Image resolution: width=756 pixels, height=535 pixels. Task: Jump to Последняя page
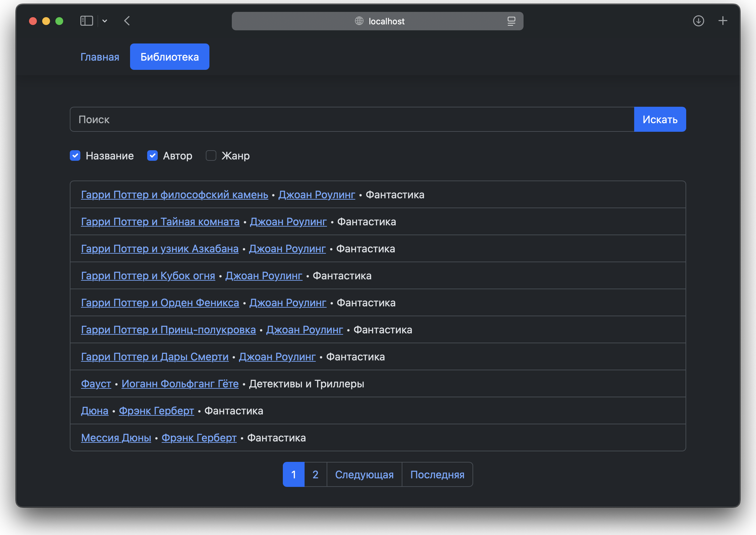point(437,474)
